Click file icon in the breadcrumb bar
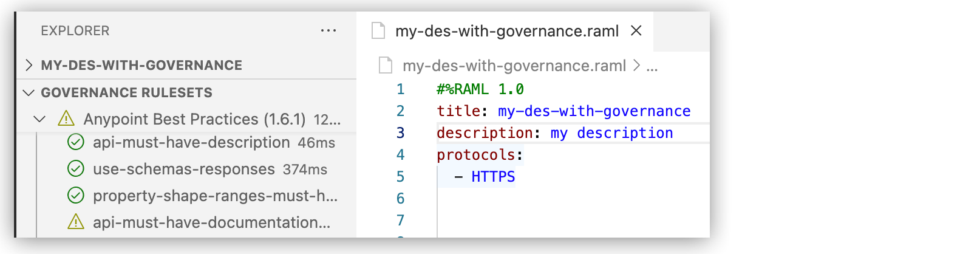 tap(386, 65)
